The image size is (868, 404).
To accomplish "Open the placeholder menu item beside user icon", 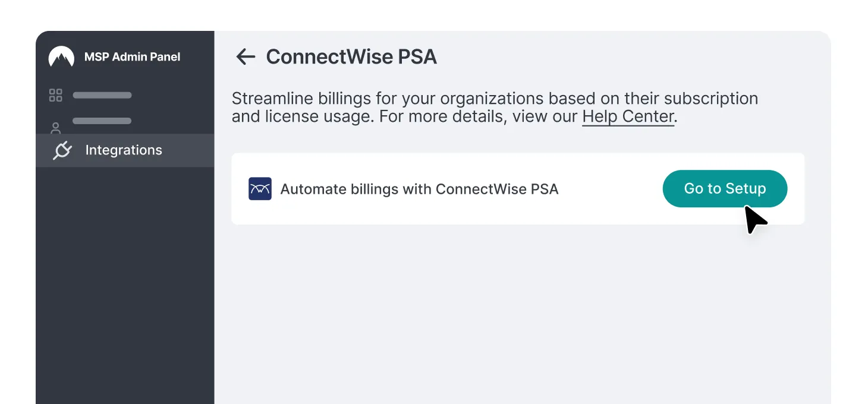I will coord(102,121).
